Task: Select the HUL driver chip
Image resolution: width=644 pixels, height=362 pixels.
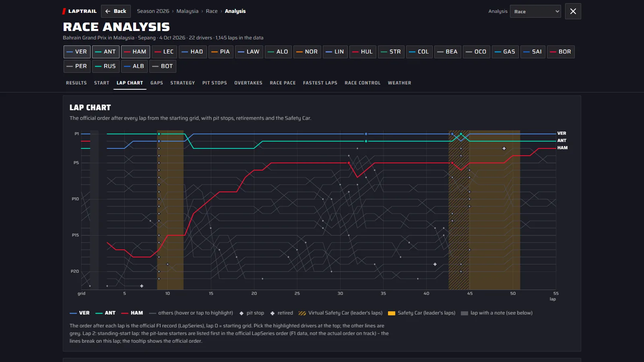Action: point(363,52)
